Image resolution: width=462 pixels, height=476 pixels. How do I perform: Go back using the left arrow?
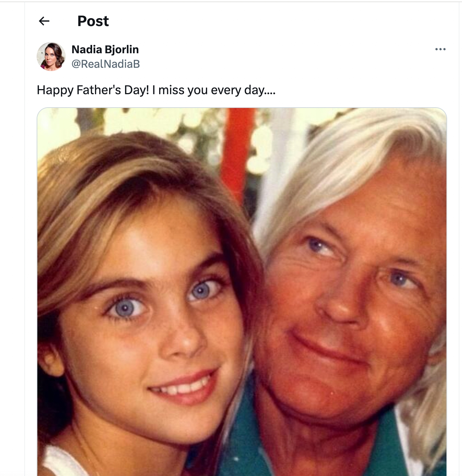(x=44, y=21)
